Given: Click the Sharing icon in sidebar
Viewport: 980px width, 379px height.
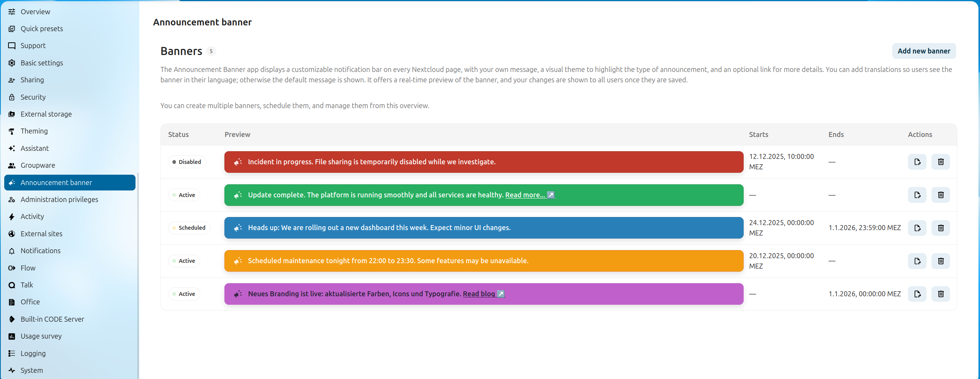Looking at the screenshot, I should [12, 80].
